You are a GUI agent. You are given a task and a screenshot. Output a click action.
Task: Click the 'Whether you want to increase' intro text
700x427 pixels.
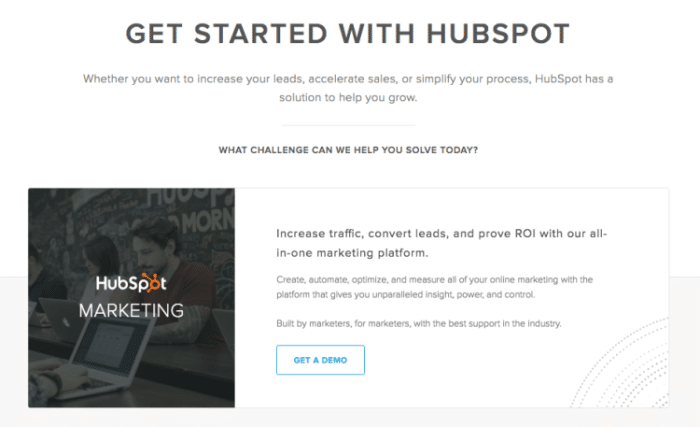coord(348,88)
